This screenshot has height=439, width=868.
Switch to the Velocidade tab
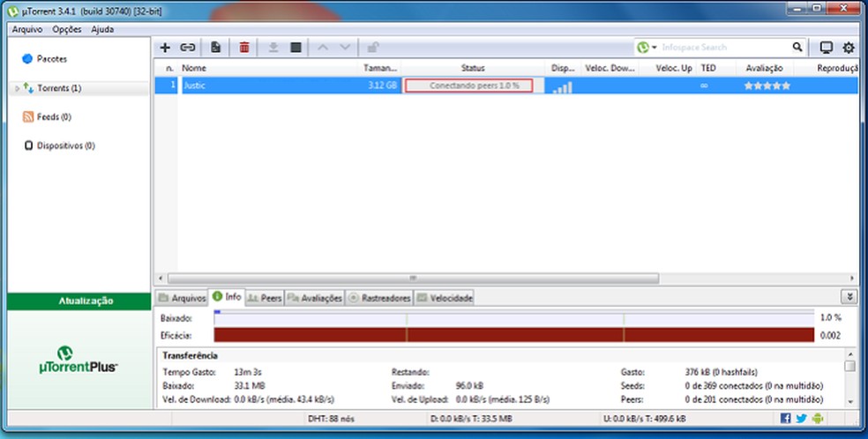click(x=445, y=298)
